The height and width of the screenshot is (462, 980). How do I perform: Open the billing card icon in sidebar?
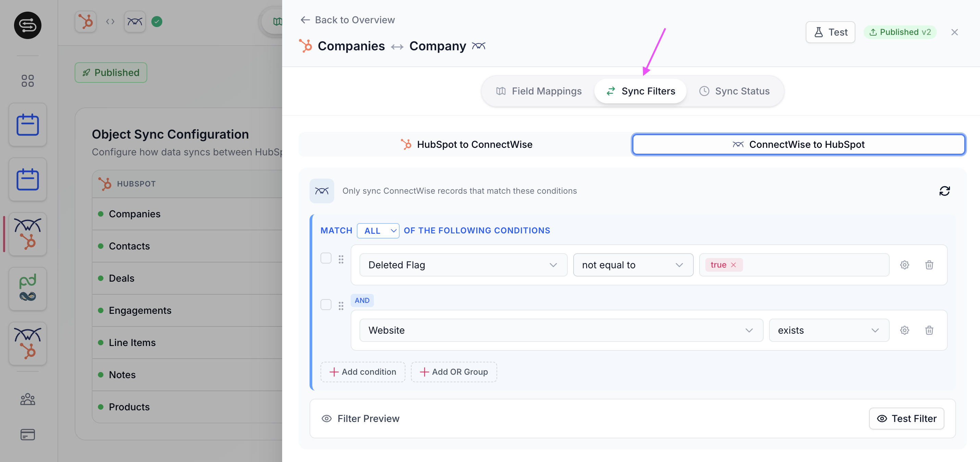(x=28, y=434)
